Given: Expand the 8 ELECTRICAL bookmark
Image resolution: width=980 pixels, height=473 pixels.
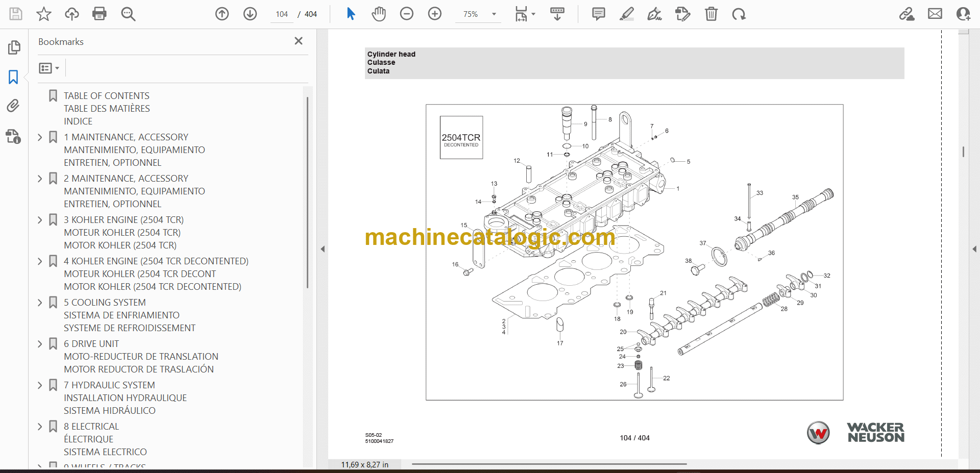Looking at the screenshot, I should tap(40, 427).
